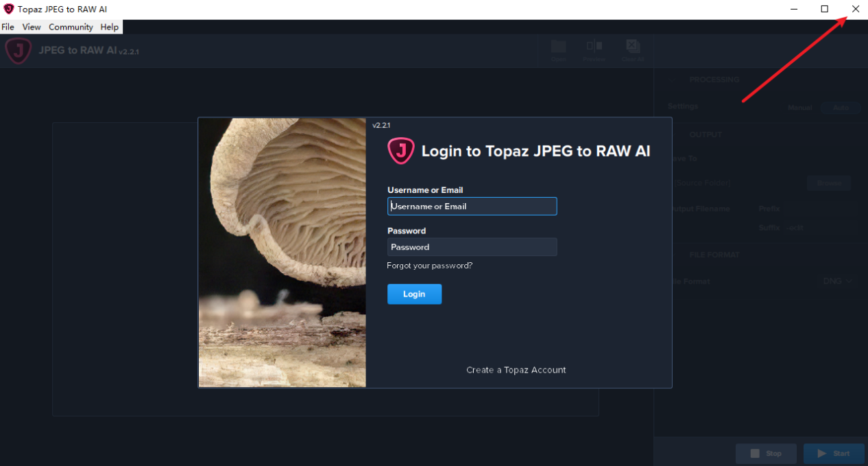Switch Settings mode to Manual
This screenshot has height=466, width=868.
tap(799, 108)
